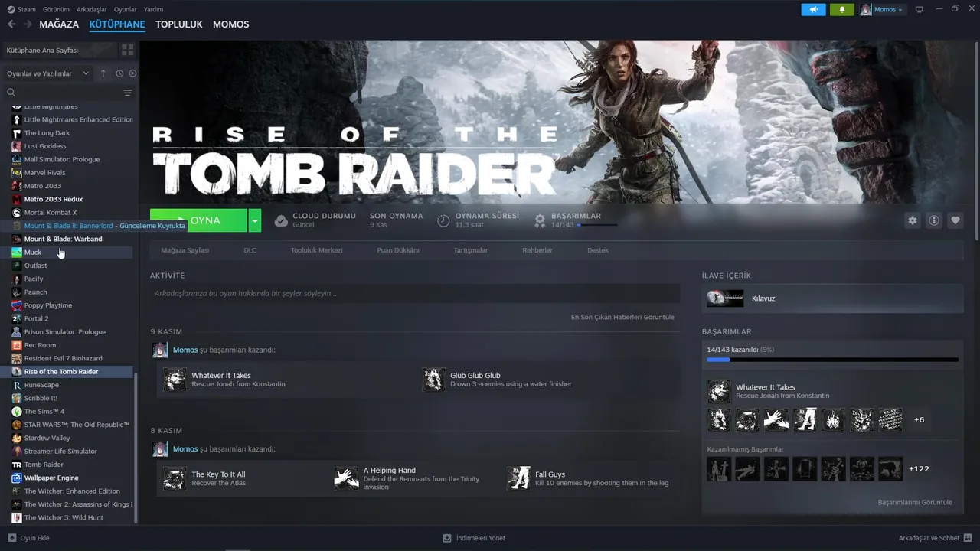
Task: Click the back navigation arrow
Action: (11, 24)
